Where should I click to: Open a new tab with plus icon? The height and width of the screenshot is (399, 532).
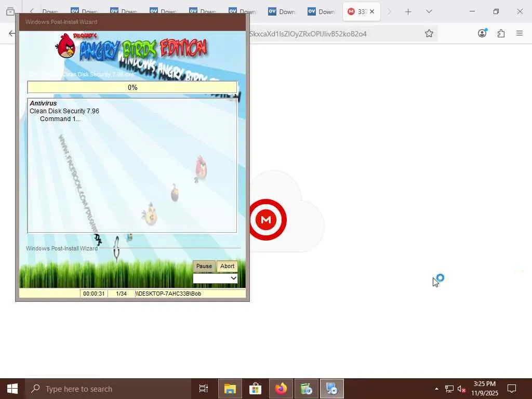click(x=408, y=12)
